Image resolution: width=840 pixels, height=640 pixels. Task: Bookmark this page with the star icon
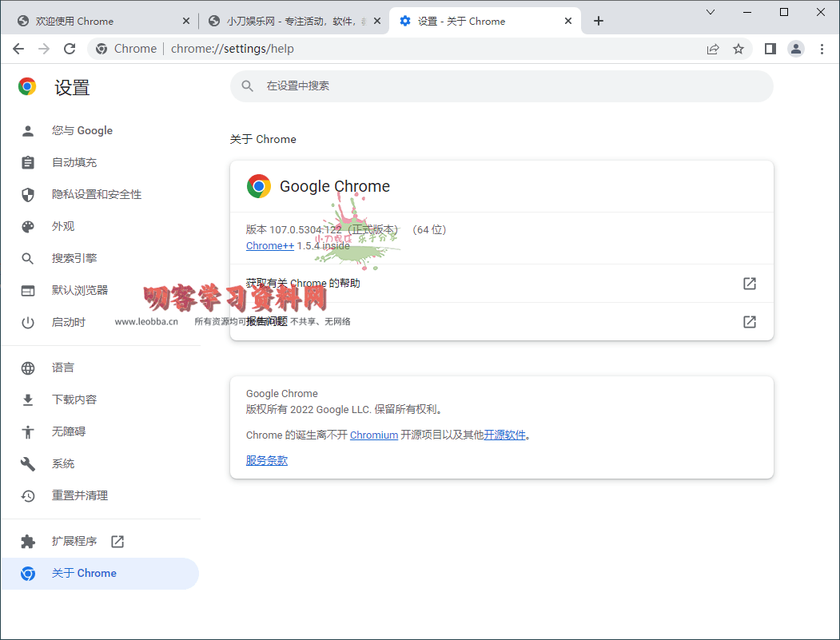point(738,49)
